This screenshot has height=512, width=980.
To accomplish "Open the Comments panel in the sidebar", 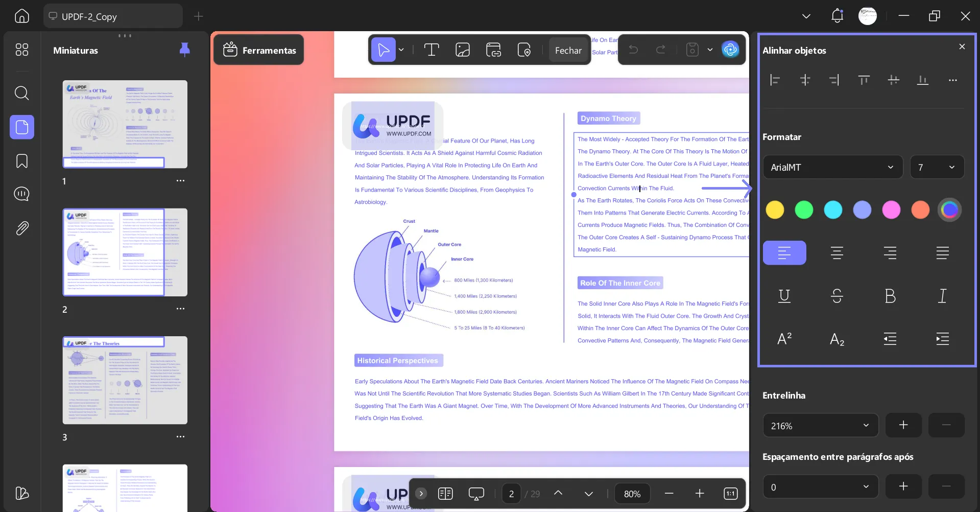I will tap(21, 194).
